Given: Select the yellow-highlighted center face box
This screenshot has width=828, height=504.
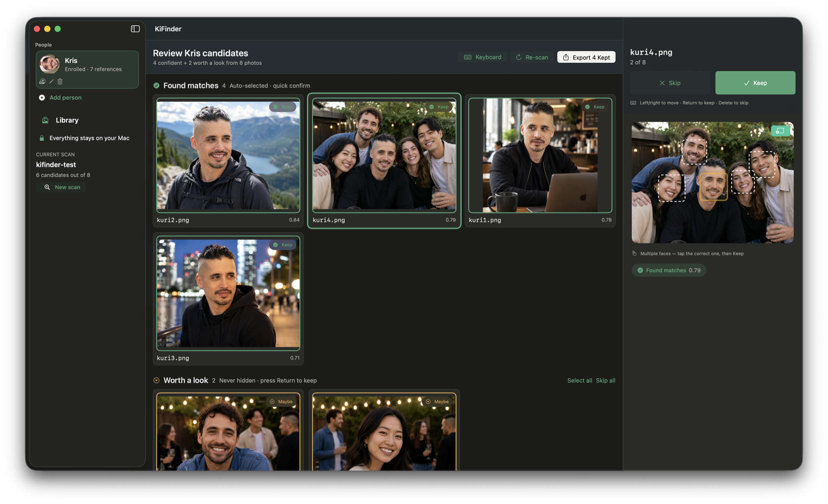Looking at the screenshot, I should pyautogui.click(x=713, y=187).
